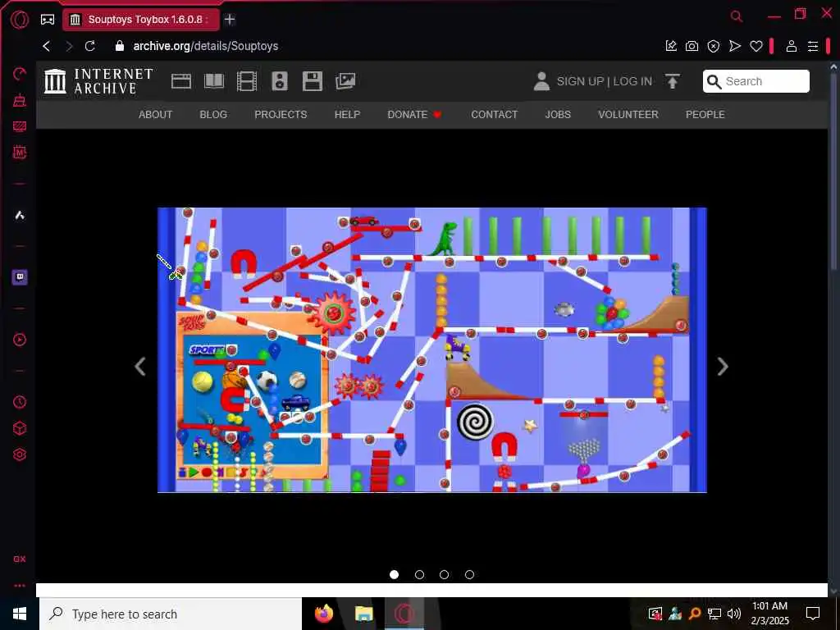Viewport: 840px width, 630px height.
Task: Open the JOBS link
Action: click(x=558, y=115)
